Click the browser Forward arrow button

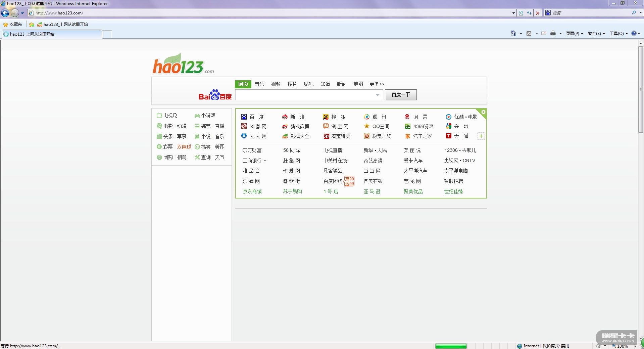15,13
